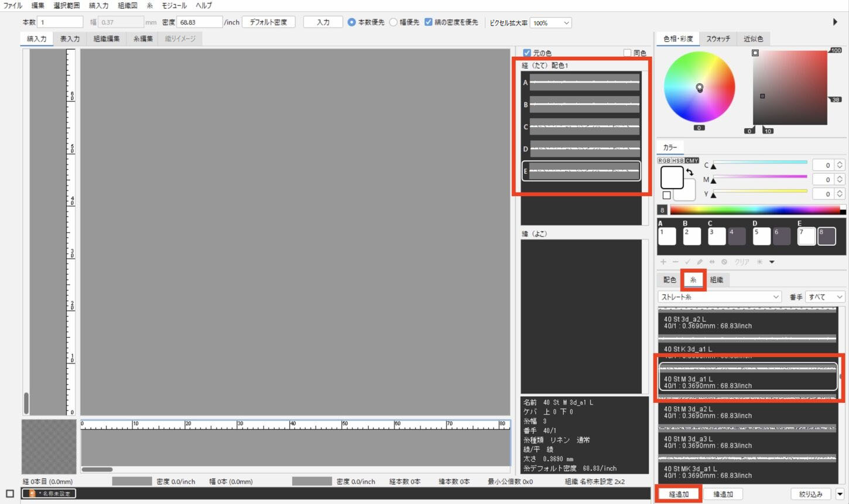Click the minus icon below color palette

coord(675,262)
